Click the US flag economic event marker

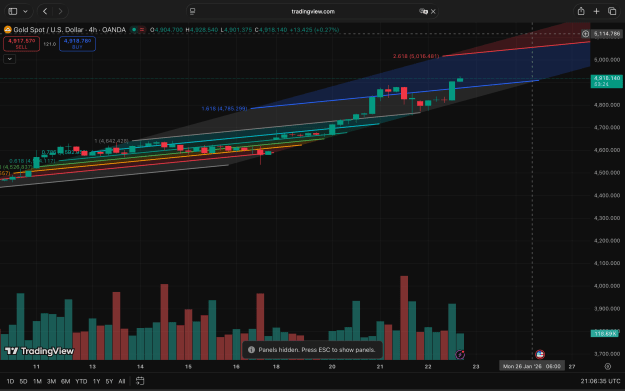(x=540, y=354)
